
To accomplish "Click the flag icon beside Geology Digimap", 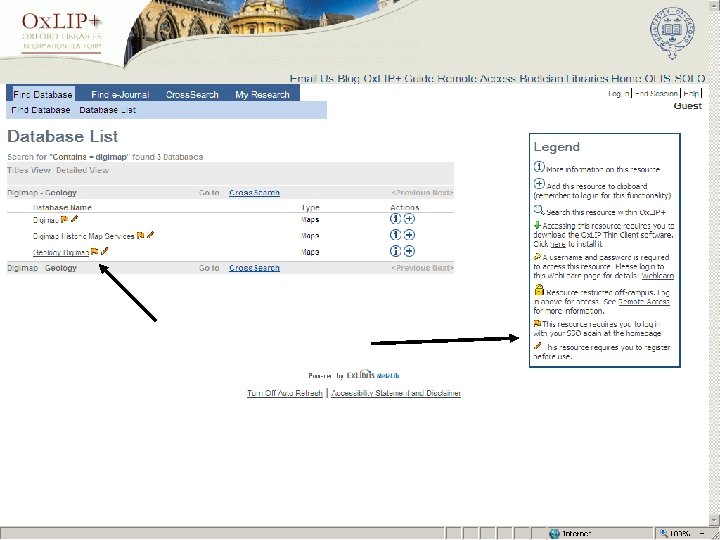I will coord(95,251).
